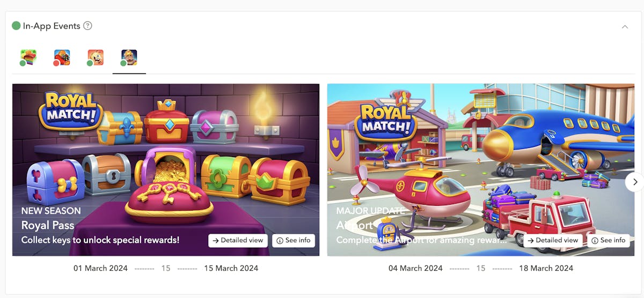Collapse the In-App Events section
This screenshot has width=644, height=298.
625,26
